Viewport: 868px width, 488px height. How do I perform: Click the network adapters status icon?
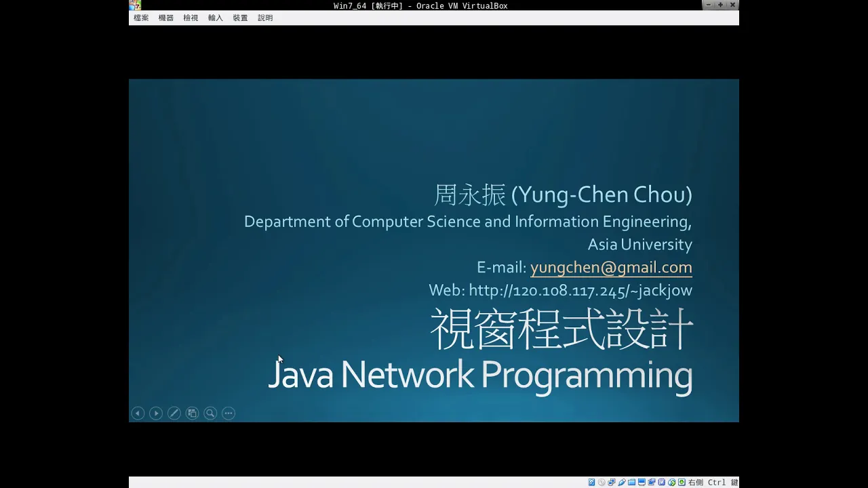(x=612, y=483)
